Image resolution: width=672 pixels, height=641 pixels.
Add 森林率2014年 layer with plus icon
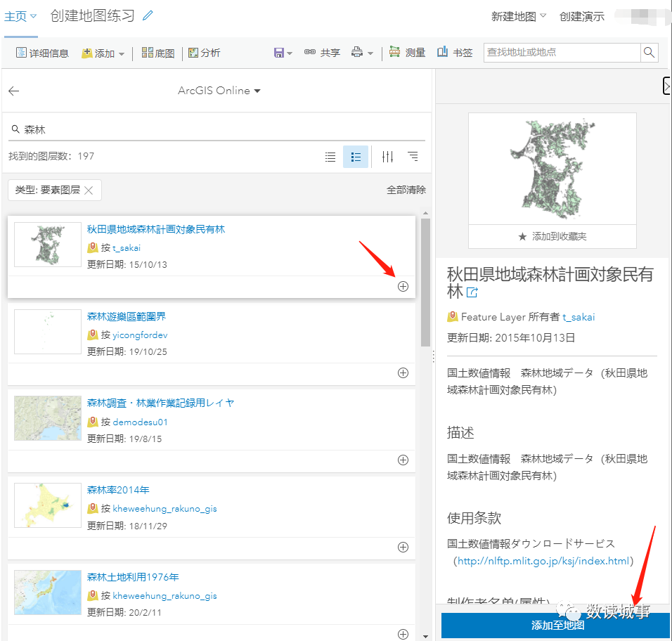coord(403,547)
